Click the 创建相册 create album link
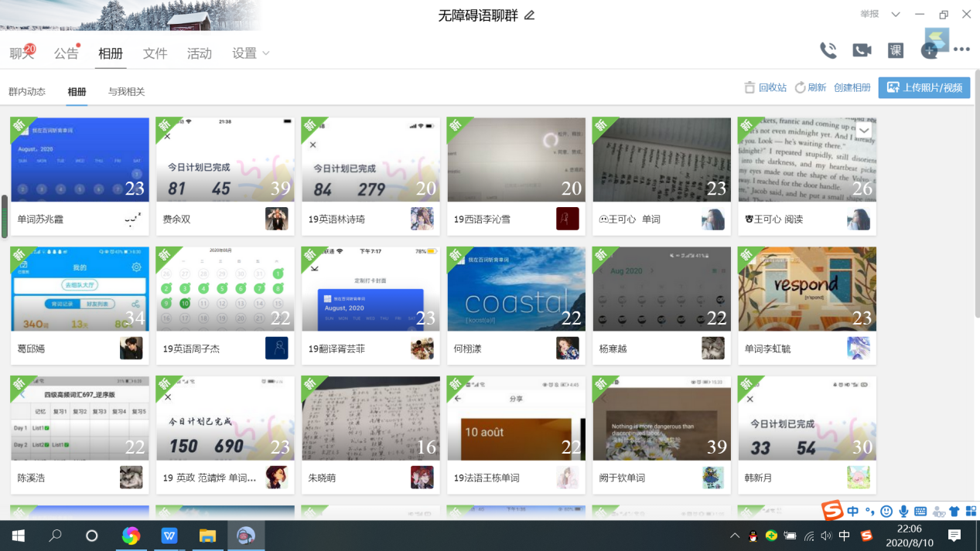 [x=852, y=88]
